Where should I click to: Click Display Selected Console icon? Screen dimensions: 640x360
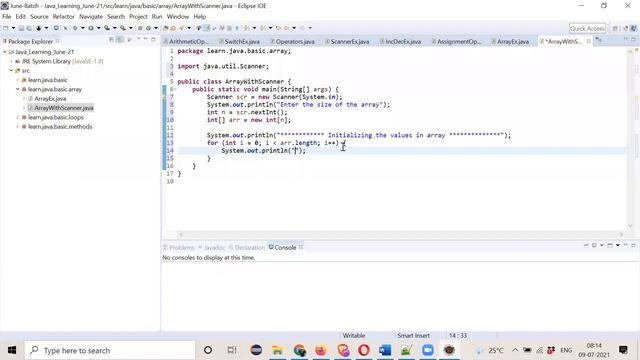click(x=594, y=245)
